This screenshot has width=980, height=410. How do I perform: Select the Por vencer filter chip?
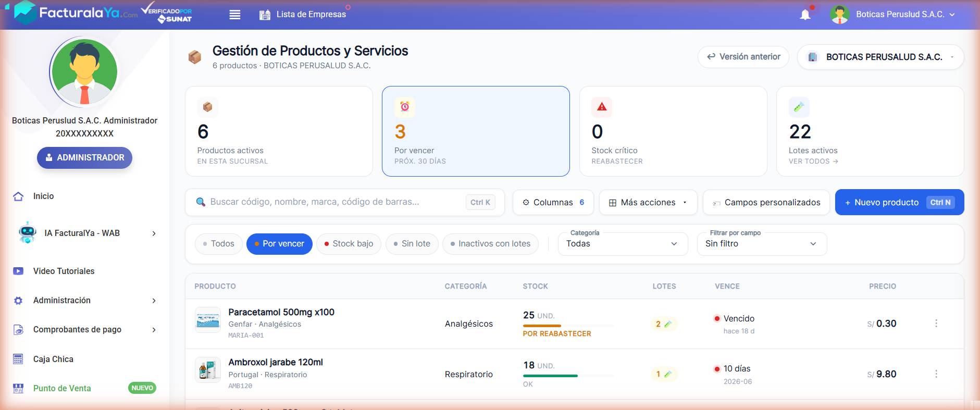tap(279, 244)
